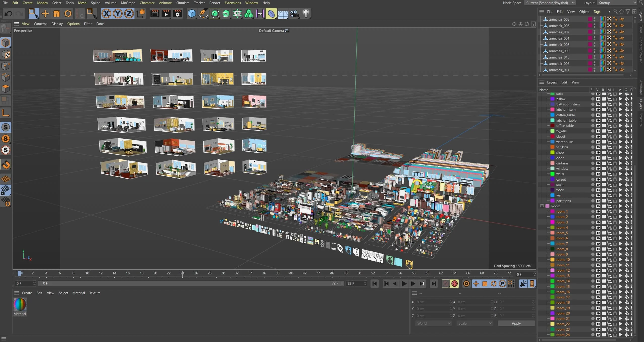Screen dimensions: 644x342
Task: Open the Node Space dropdown
Action: tap(550, 3)
